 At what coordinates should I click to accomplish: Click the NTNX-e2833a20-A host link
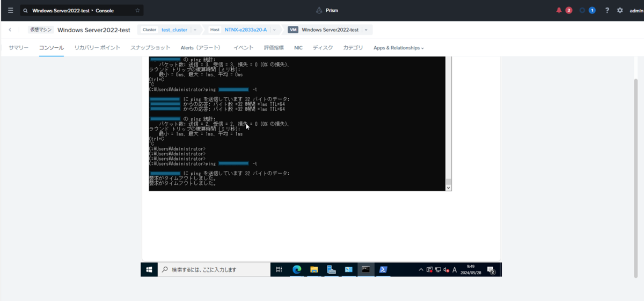[x=246, y=30]
